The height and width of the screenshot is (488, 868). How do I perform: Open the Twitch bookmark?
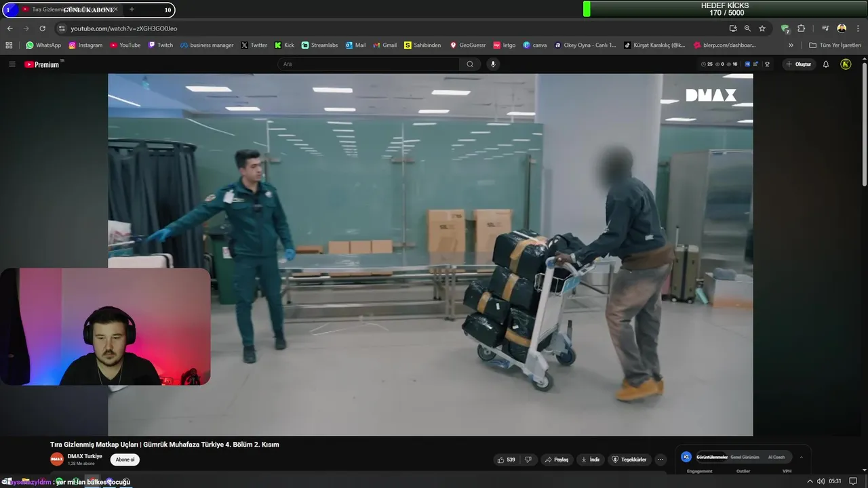click(161, 45)
